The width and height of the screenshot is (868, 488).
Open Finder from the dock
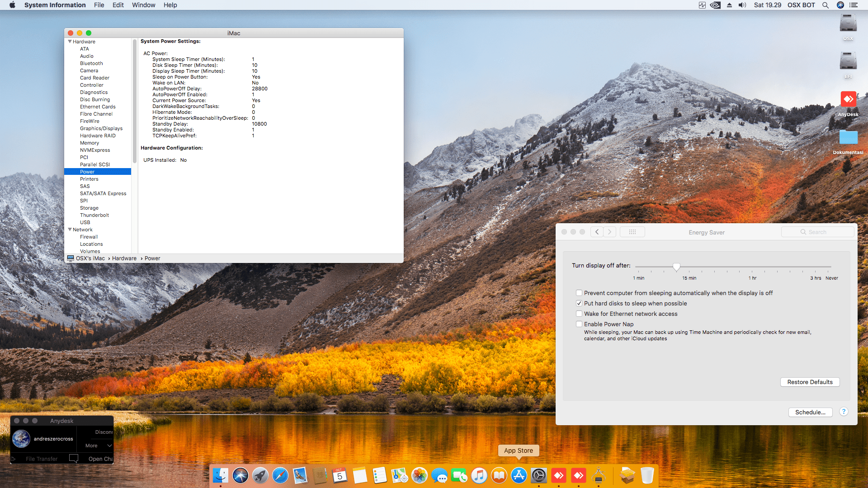coord(221,475)
